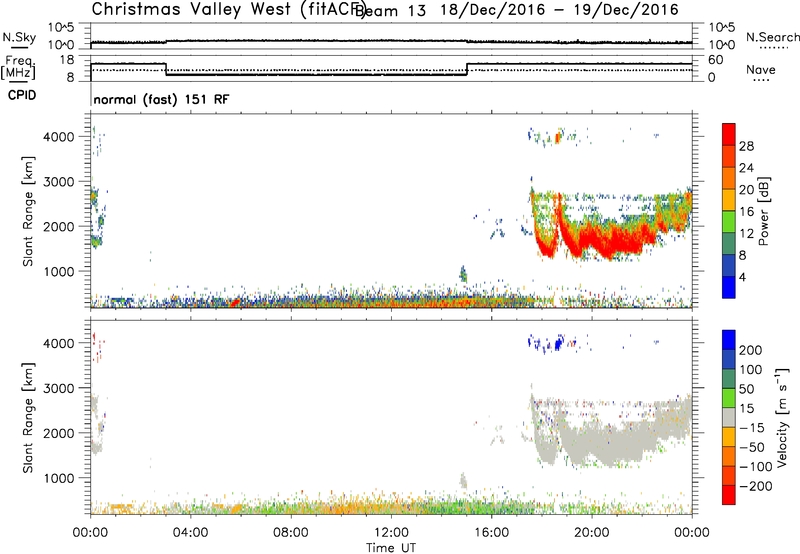Click the "24" label on the Power scale
The image size is (800, 554).
(x=746, y=168)
